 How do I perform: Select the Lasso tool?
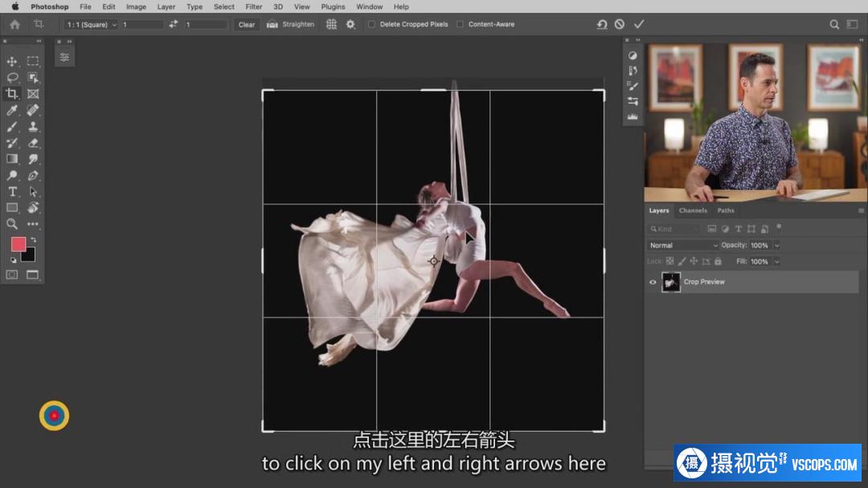pyautogui.click(x=11, y=77)
